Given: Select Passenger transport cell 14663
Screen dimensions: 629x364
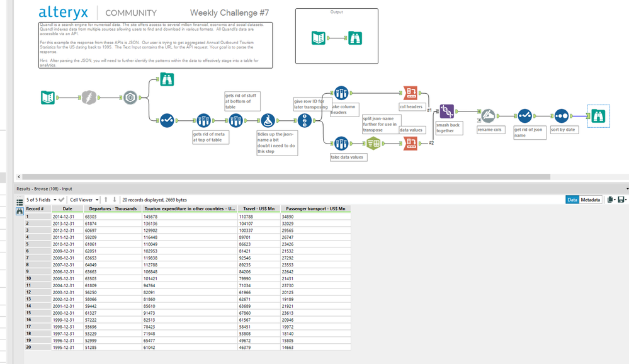Looking at the screenshot, I should click(x=315, y=348).
